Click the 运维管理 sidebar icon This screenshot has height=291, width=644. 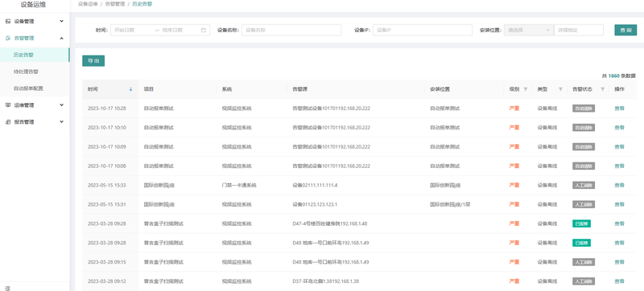click(8, 105)
